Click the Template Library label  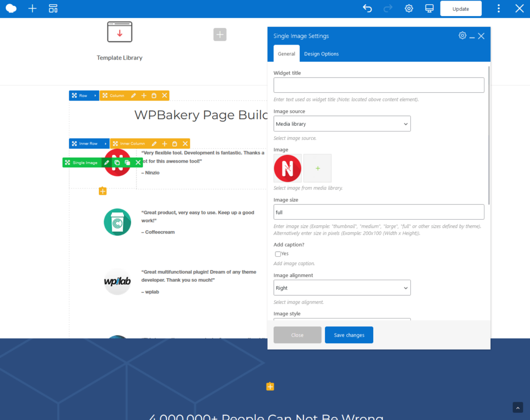pos(120,58)
